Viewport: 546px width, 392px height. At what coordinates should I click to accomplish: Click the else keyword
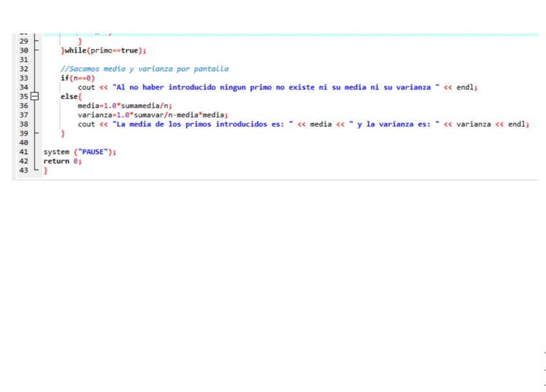69,97
